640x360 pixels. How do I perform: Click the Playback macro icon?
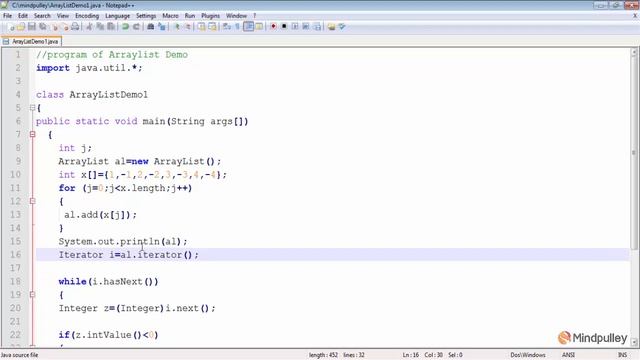tap(295, 27)
